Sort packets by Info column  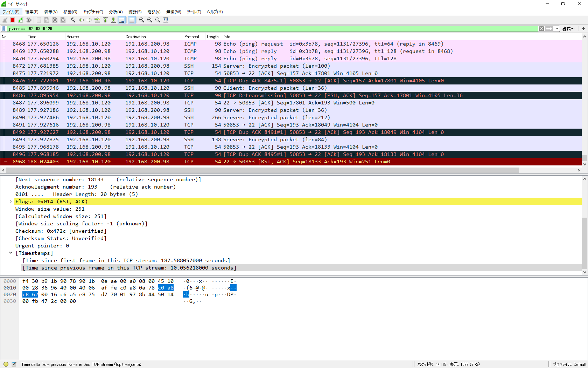pos(402,37)
